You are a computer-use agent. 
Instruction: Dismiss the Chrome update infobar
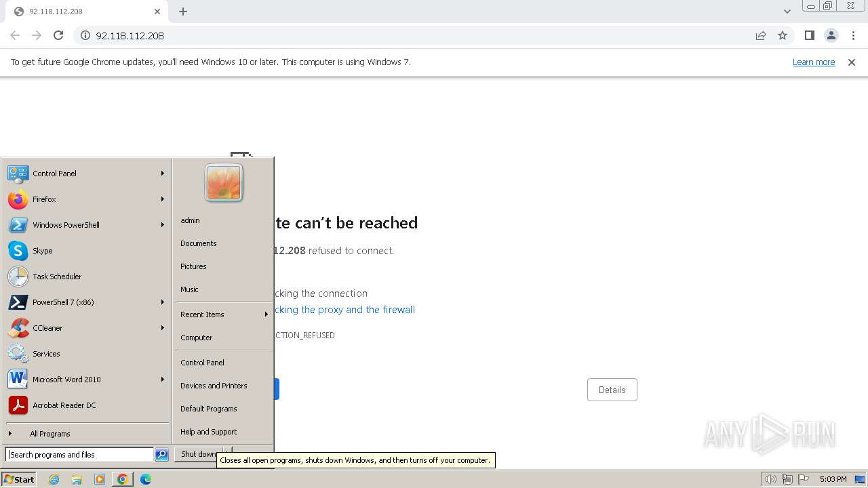[x=852, y=62]
